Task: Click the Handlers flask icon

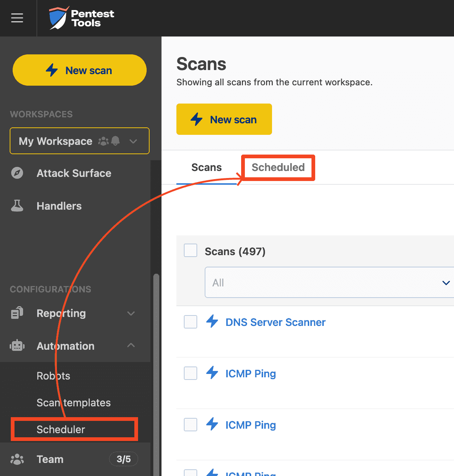Action: click(x=17, y=206)
